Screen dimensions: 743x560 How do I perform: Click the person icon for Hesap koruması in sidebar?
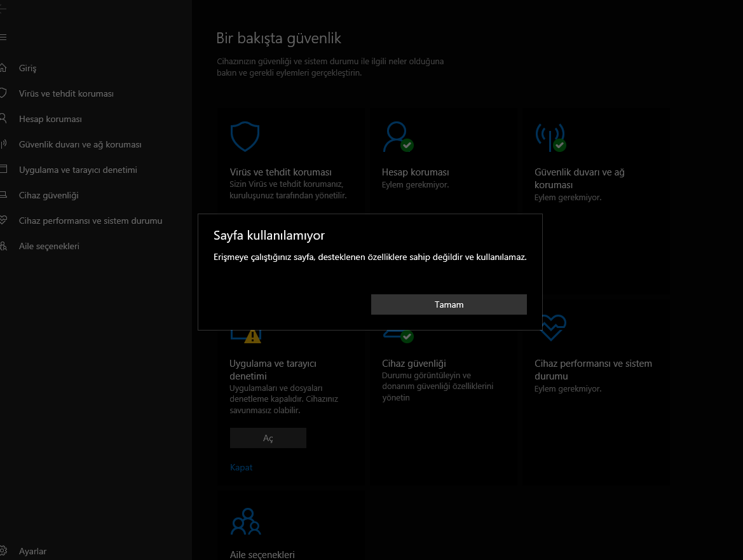(x=3, y=118)
